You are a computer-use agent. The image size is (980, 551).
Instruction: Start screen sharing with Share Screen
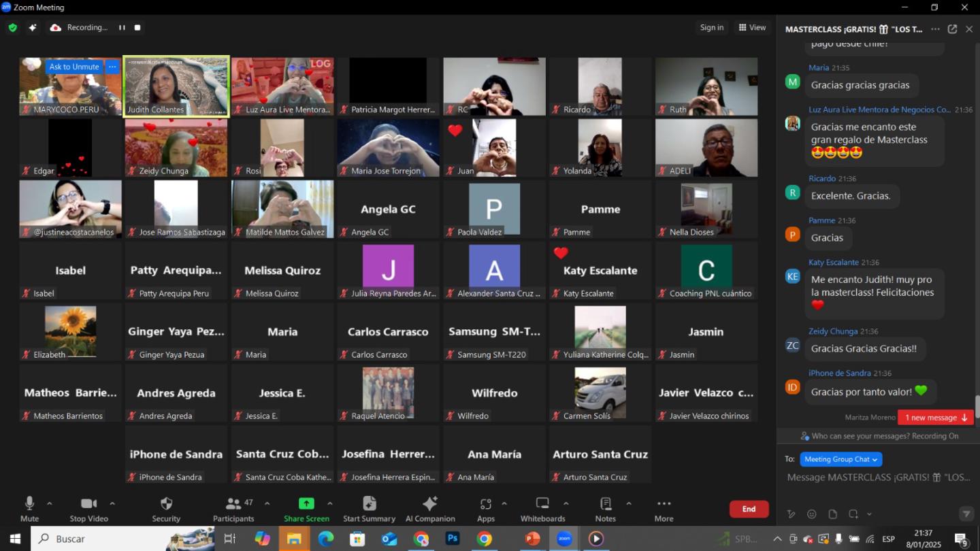tap(306, 510)
